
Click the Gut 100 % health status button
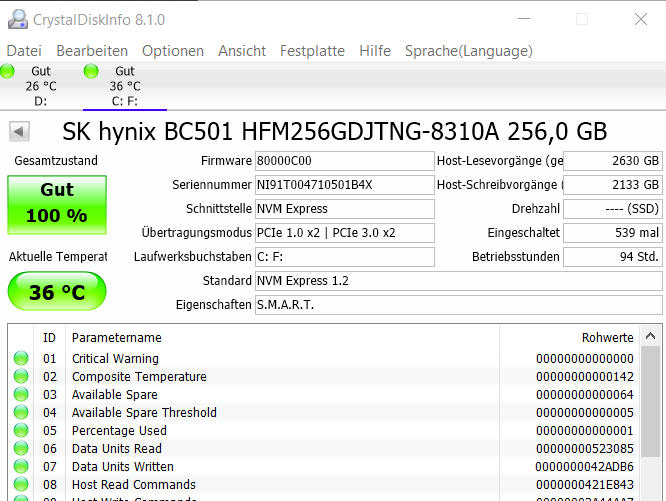tap(57, 205)
